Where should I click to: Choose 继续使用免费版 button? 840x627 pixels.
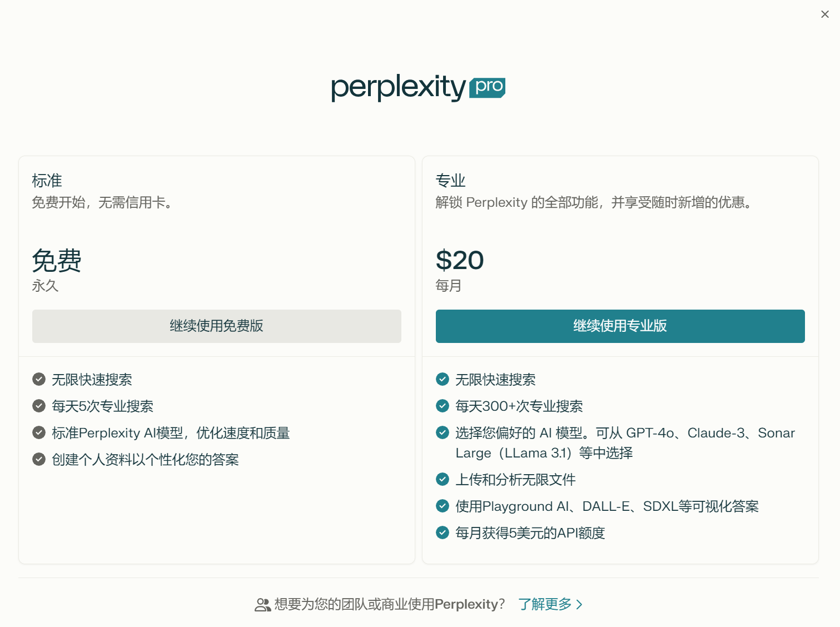(217, 326)
